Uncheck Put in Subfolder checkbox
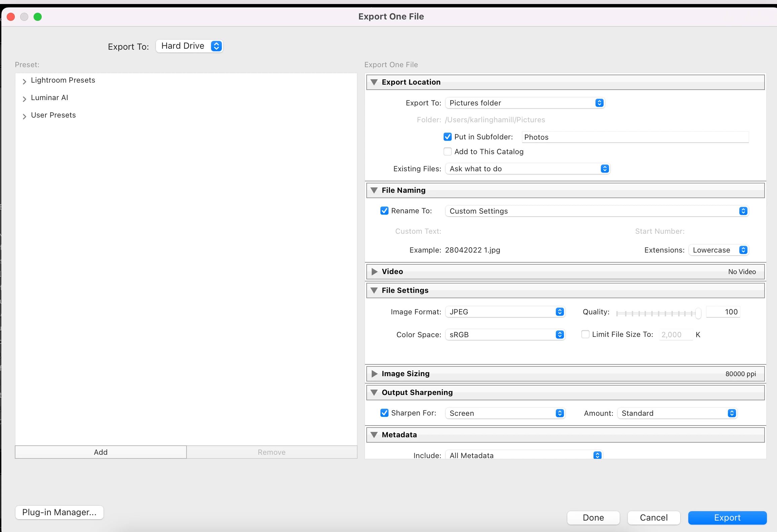The width and height of the screenshot is (777, 532). click(447, 137)
